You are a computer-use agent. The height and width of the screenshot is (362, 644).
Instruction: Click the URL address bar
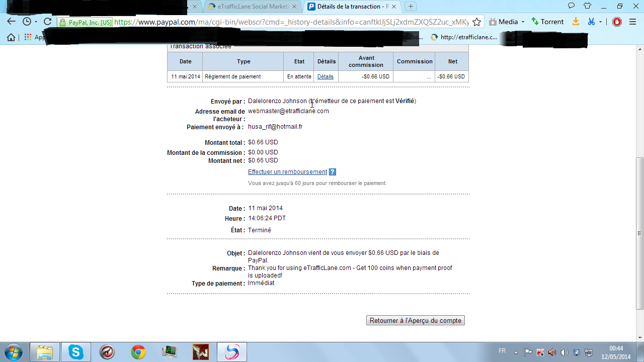tap(291, 22)
